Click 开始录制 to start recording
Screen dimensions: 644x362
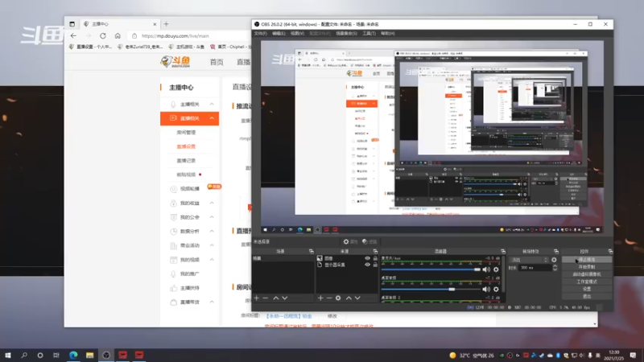(587, 267)
